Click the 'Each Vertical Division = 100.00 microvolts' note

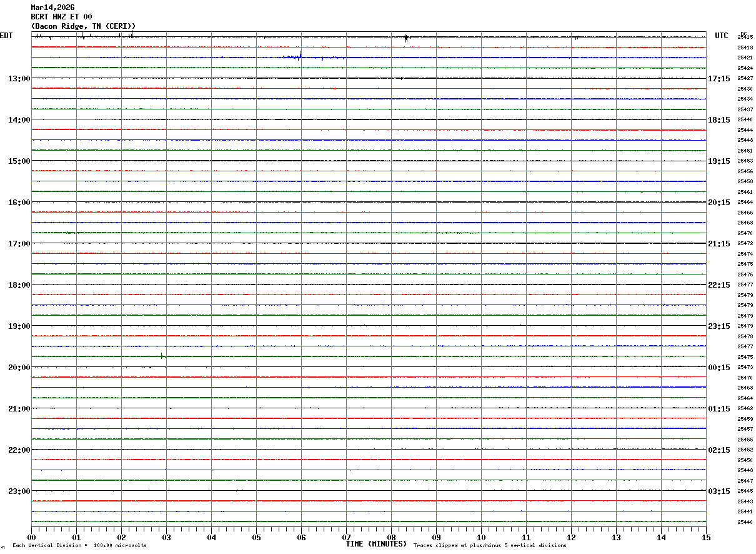[x=79, y=546]
